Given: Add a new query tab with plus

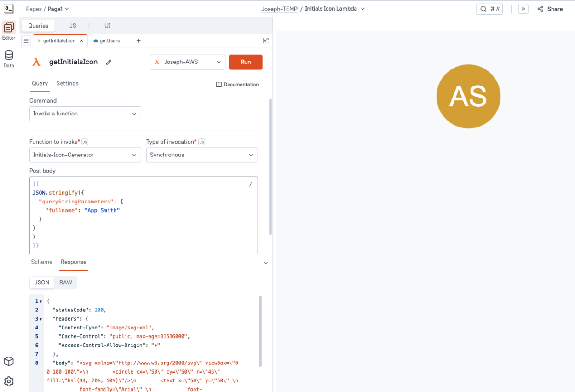Looking at the screenshot, I should coord(138,41).
